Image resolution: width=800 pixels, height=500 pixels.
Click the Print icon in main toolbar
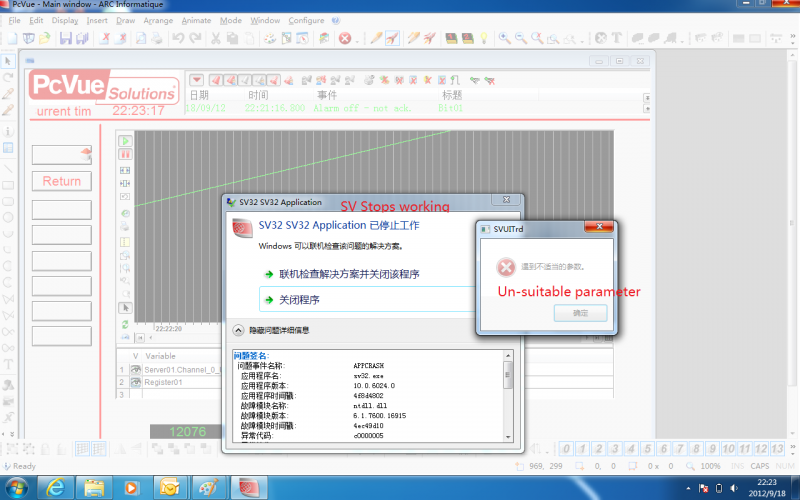(x=157, y=38)
